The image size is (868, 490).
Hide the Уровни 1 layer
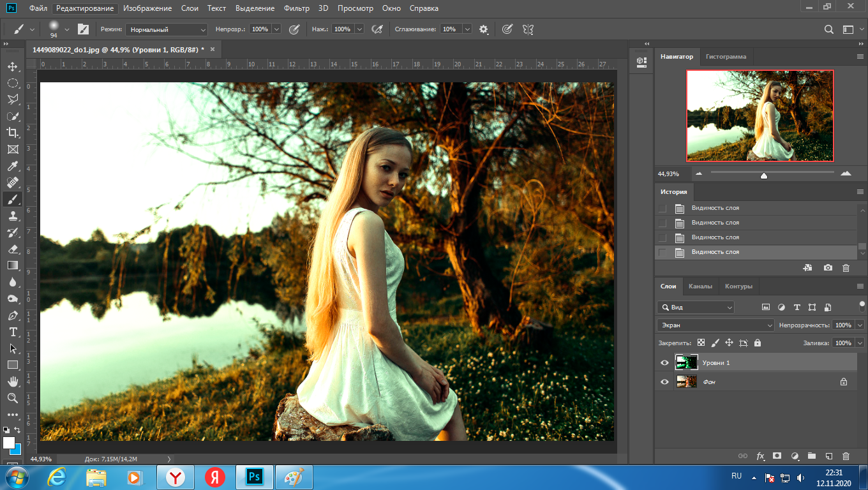coord(664,362)
